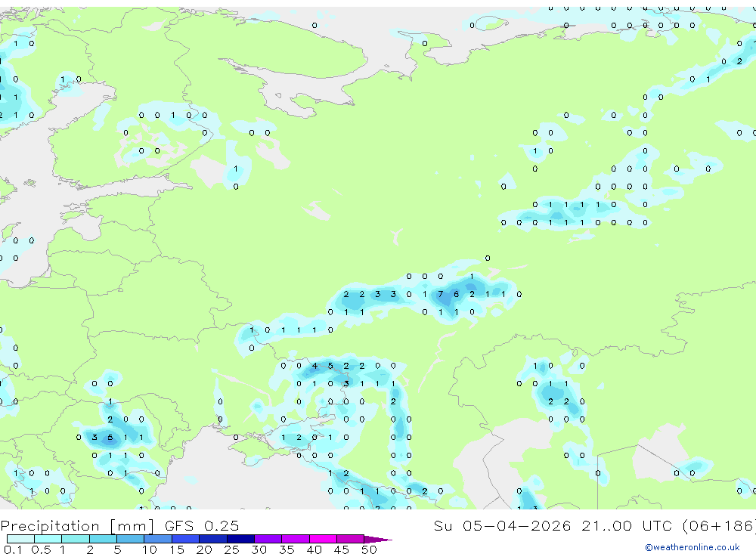This screenshot has width=756, height=554.
Task: Click the 15–20 mm blue legend swatch
Action: click(x=186, y=539)
